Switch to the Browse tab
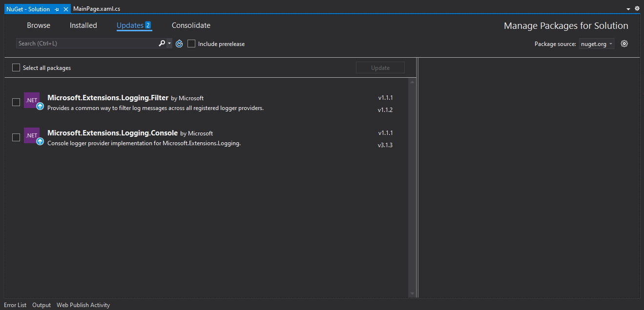 pos(39,25)
